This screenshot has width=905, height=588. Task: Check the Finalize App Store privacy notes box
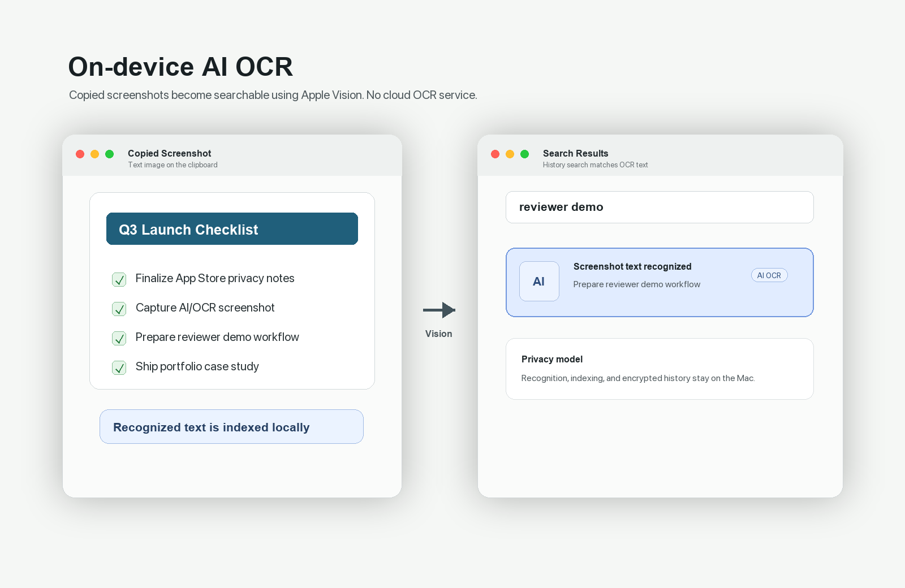[x=119, y=280]
